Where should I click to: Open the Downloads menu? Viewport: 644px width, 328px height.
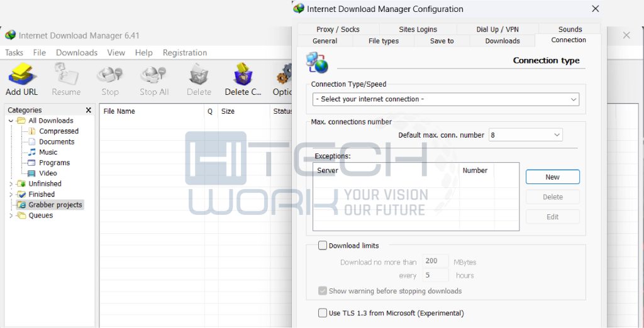[77, 53]
